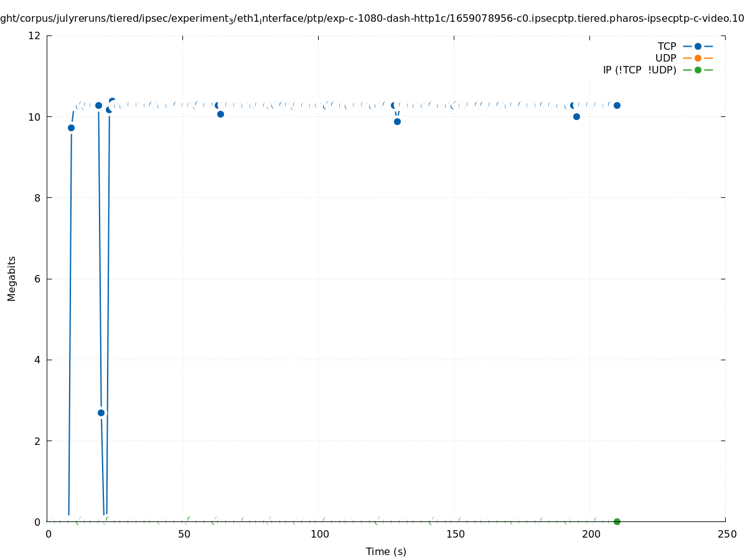Click the first TCP point near 9.7 megabits

[x=71, y=128]
